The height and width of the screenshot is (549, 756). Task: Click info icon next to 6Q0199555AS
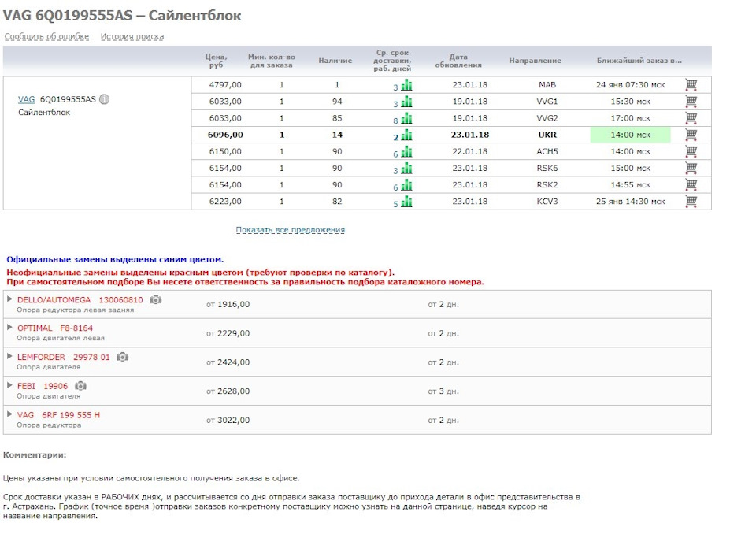point(105,99)
